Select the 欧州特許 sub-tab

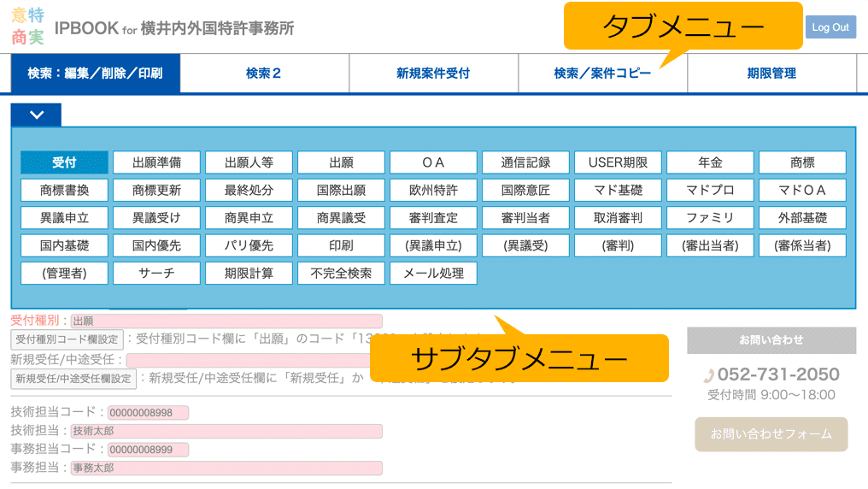(x=433, y=191)
